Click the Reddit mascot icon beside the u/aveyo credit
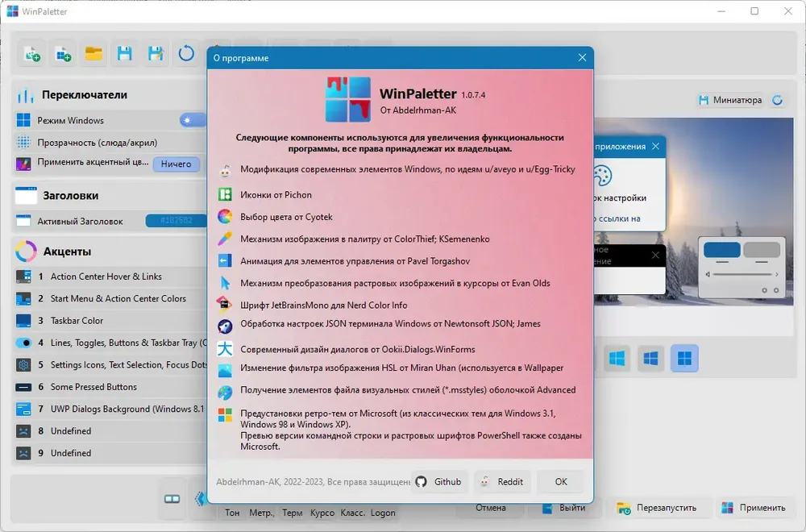 pyautogui.click(x=225, y=171)
